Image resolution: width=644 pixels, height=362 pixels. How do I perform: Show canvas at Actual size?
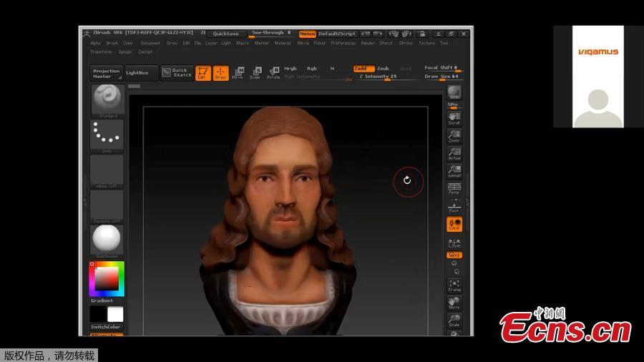pyautogui.click(x=454, y=154)
